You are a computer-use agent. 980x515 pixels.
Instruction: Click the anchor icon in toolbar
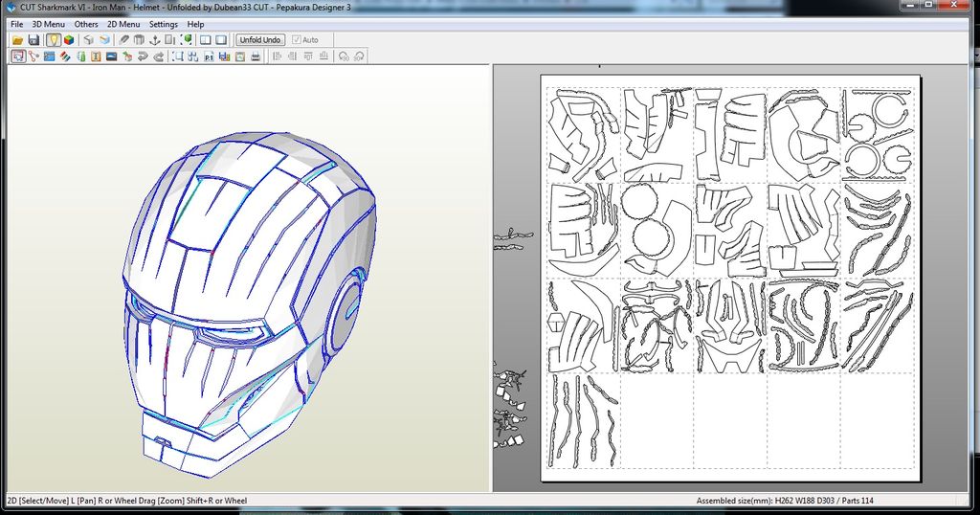click(x=154, y=40)
